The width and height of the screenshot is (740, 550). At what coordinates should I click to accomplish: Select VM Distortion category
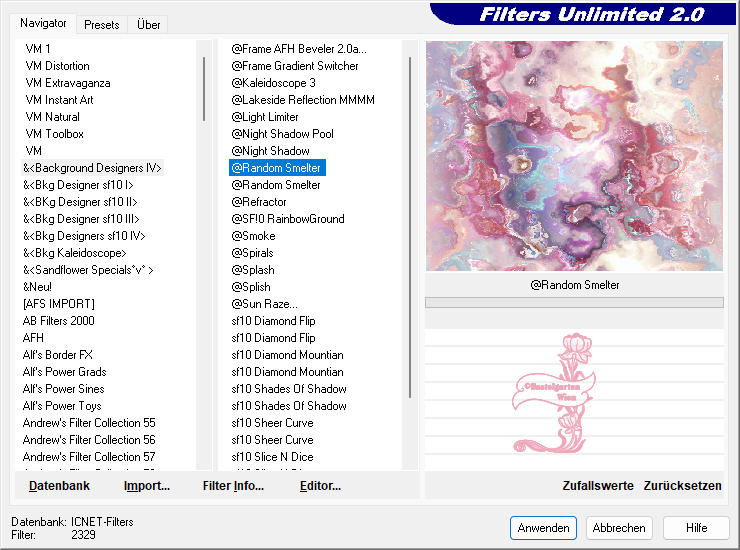click(57, 66)
